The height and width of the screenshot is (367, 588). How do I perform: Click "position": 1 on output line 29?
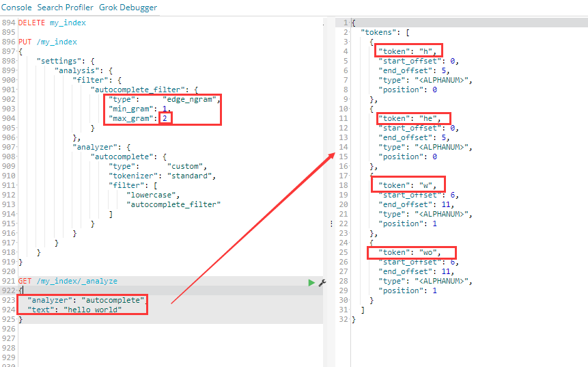click(x=408, y=290)
